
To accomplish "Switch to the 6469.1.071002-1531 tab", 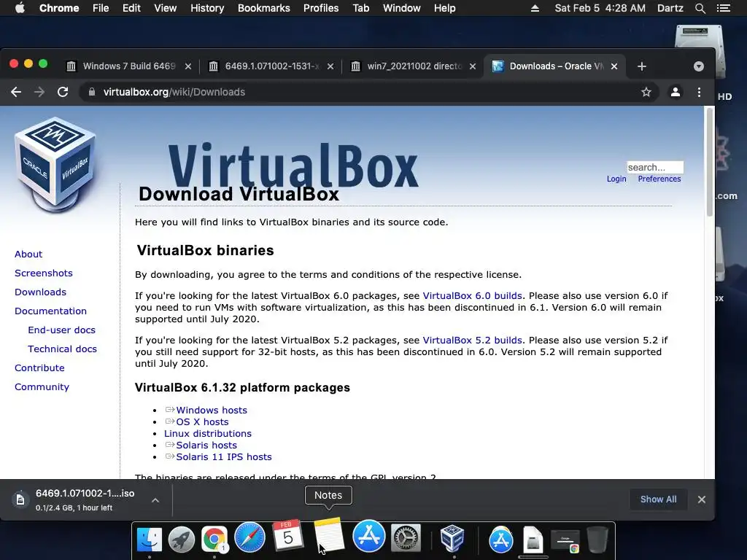I will (x=271, y=66).
